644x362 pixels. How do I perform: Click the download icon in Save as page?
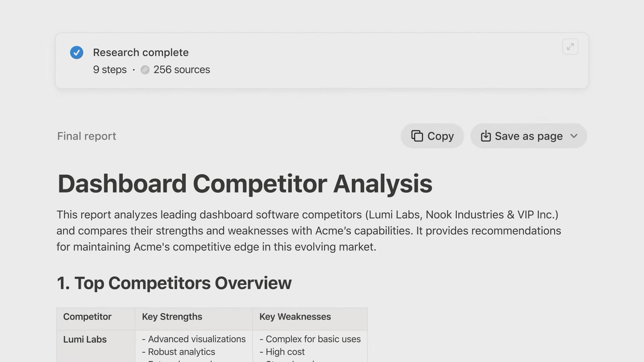click(x=486, y=136)
